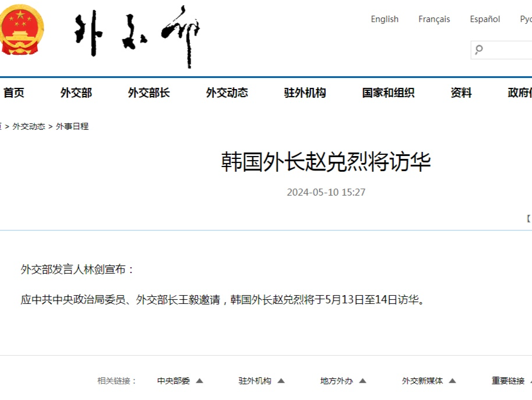
Task: Click the publish date 2024-05-10 15:27
Action: pos(326,192)
